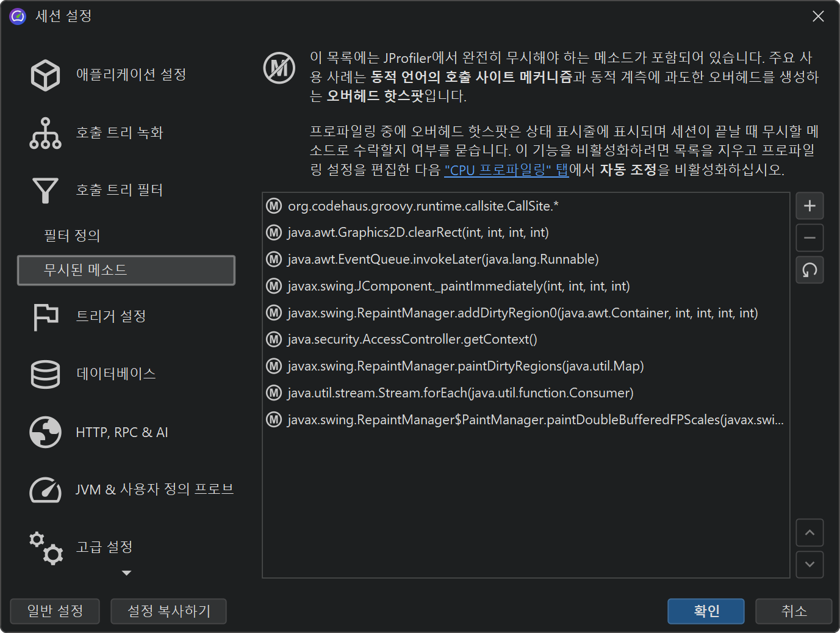Click the method icon beside invokeLater entry
840x633 pixels.
pyautogui.click(x=274, y=259)
